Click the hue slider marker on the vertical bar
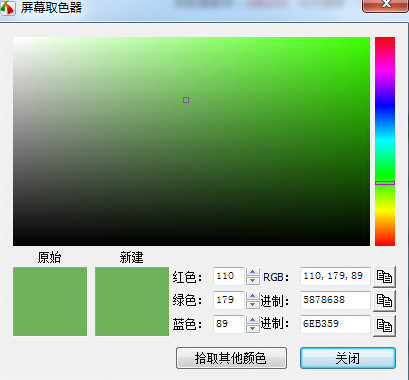 pyautogui.click(x=385, y=183)
